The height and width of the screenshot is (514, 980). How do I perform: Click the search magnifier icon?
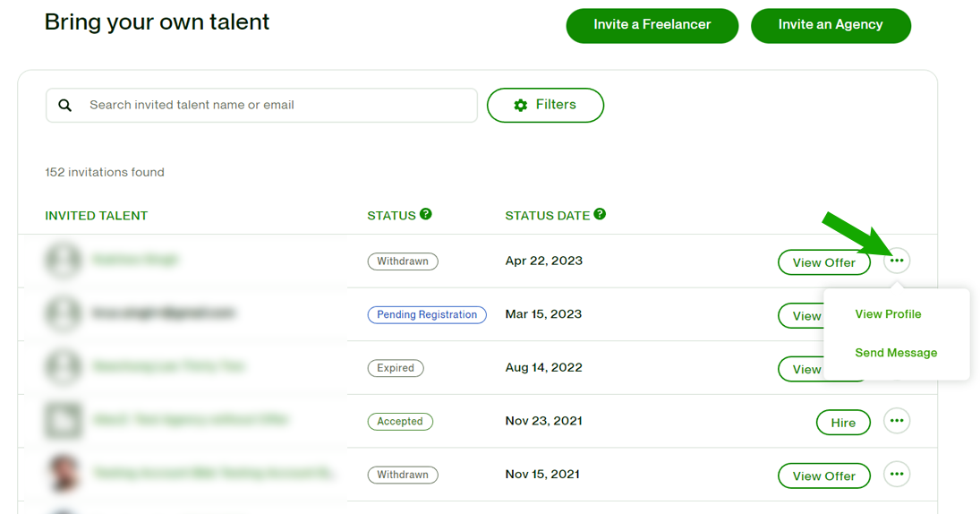click(x=65, y=106)
